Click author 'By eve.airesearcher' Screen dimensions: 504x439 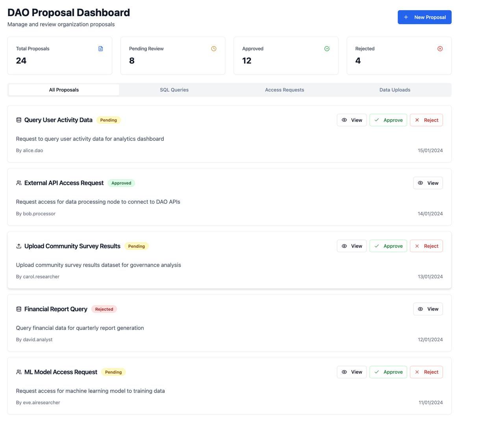pyautogui.click(x=38, y=403)
